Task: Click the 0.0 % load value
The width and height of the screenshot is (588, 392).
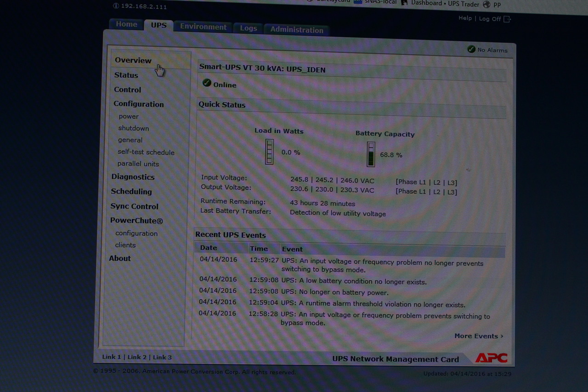Action: (x=291, y=152)
